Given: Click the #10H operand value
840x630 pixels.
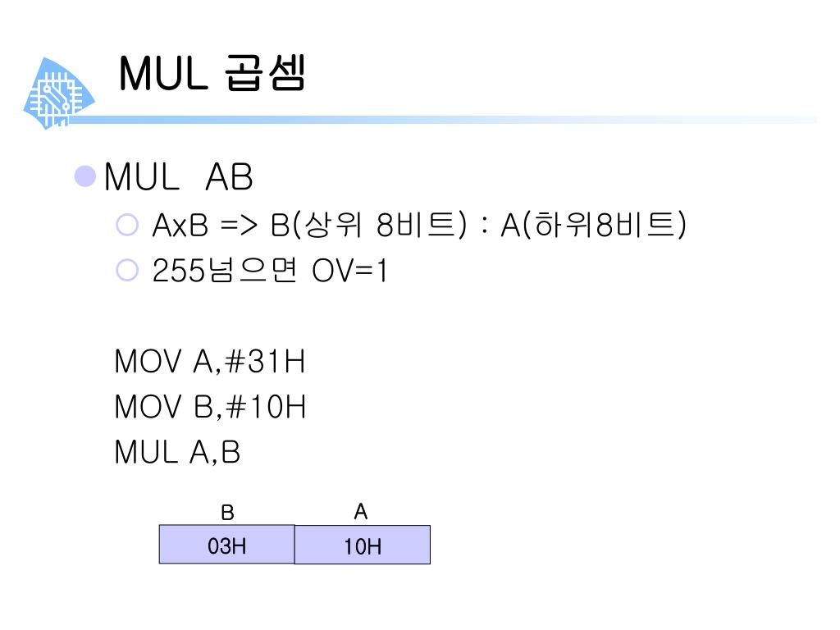Looking at the screenshot, I should tap(265, 407).
